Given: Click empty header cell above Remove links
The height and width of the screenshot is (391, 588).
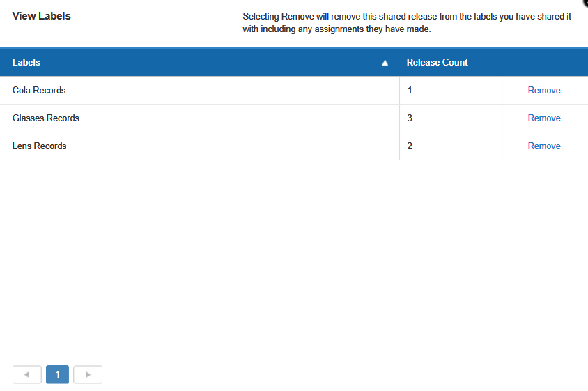Looking at the screenshot, I should point(545,62).
